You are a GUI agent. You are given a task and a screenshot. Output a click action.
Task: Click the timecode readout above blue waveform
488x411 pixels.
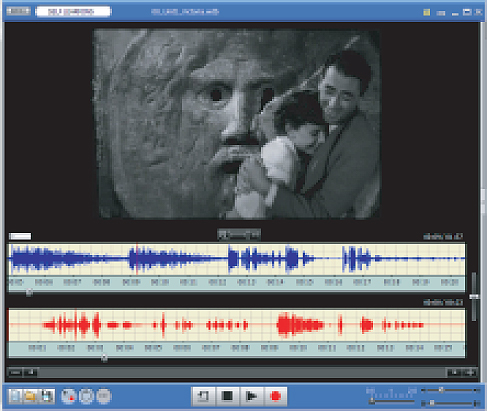point(443,237)
